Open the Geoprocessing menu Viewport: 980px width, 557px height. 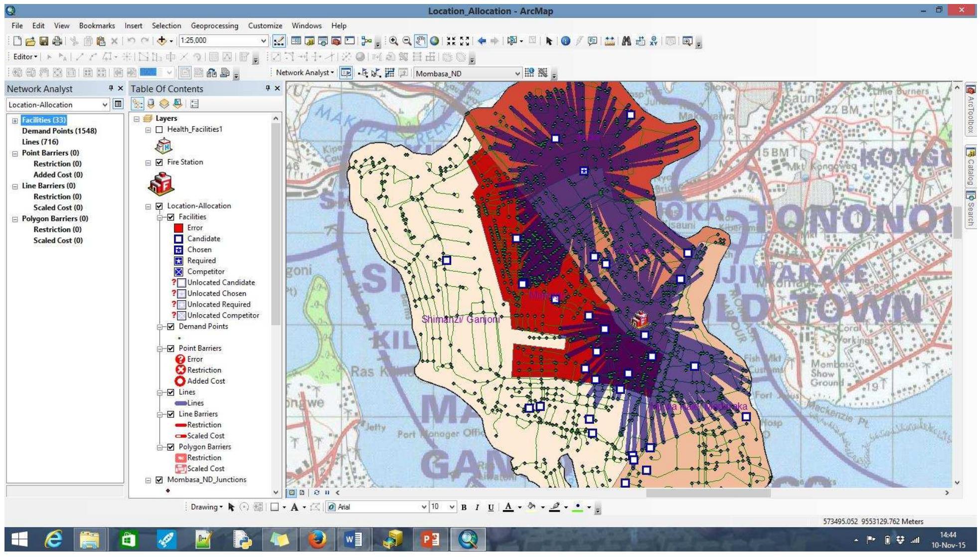pyautogui.click(x=215, y=25)
